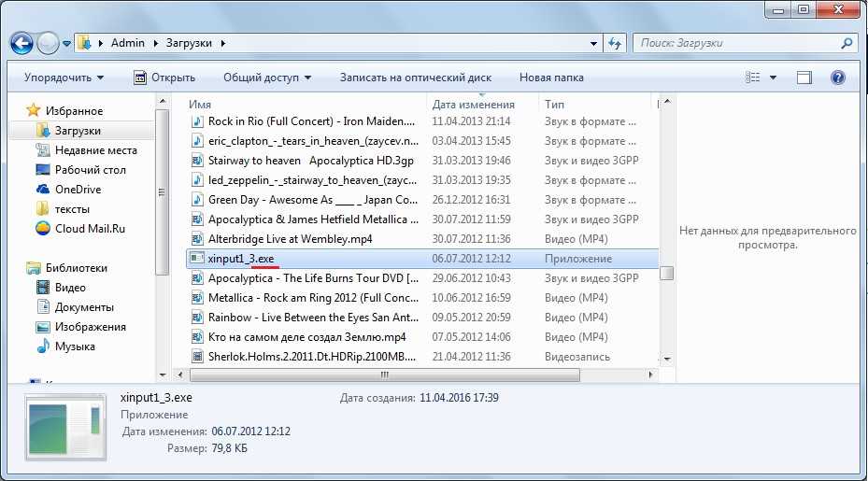Click the video icon of Alterbridge Live row
This screenshot has height=481, width=868.
click(x=196, y=239)
